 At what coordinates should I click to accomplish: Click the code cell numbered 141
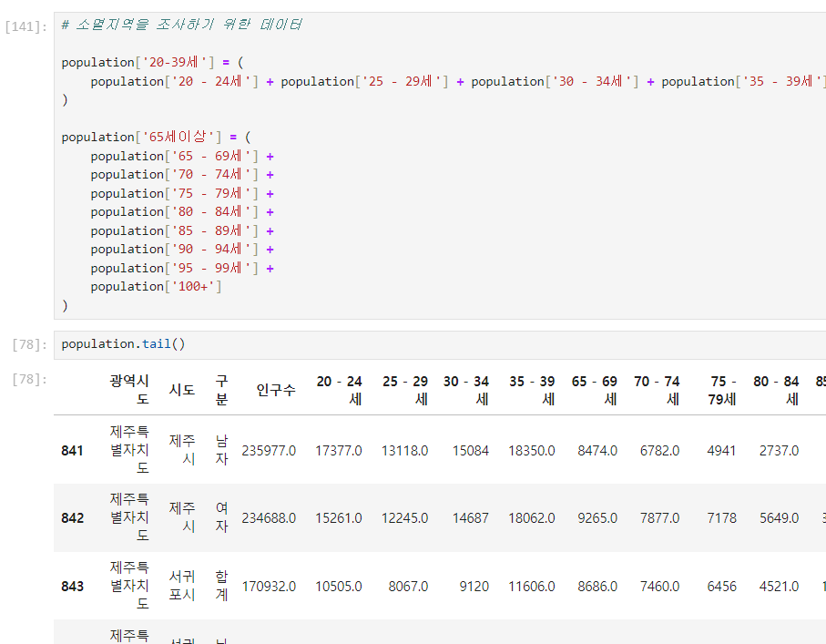point(440,166)
